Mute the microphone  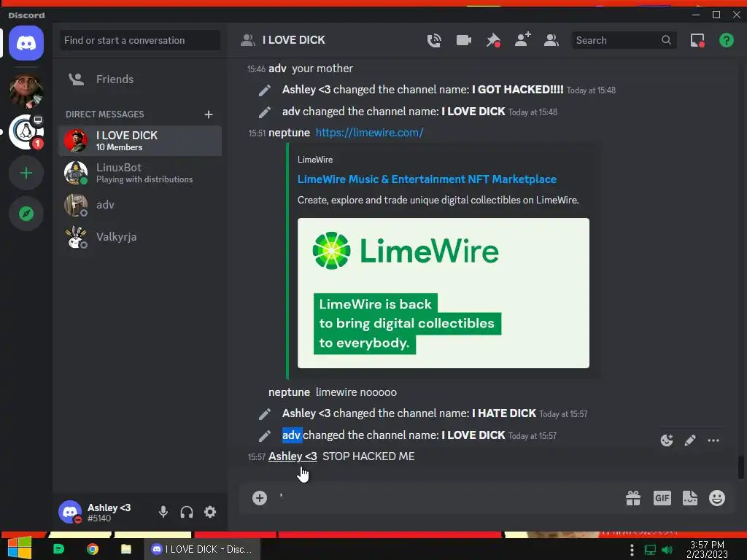pos(163,512)
